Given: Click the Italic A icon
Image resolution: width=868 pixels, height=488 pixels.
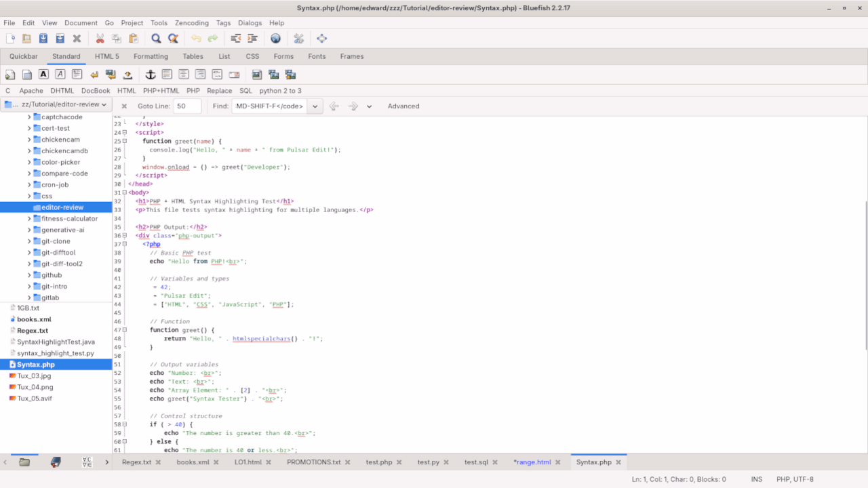Looking at the screenshot, I should [x=60, y=75].
